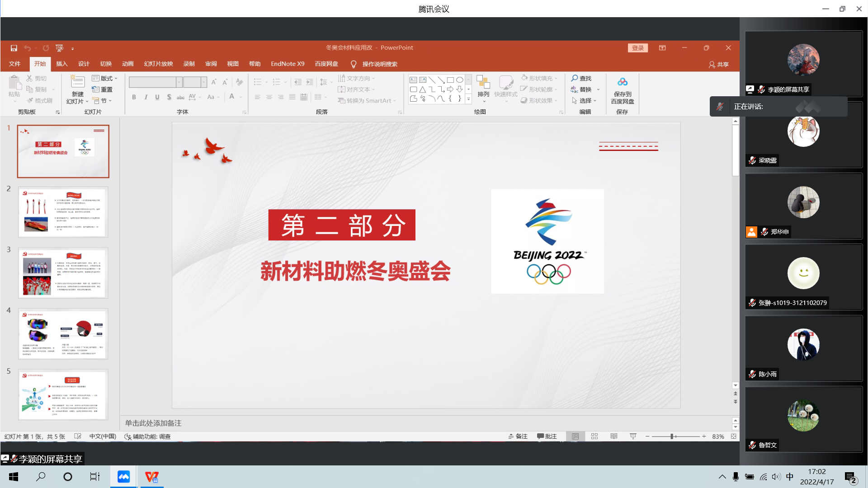The image size is (868, 488).
Task: Start slideshow from status bar icon
Action: click(633, 436)
